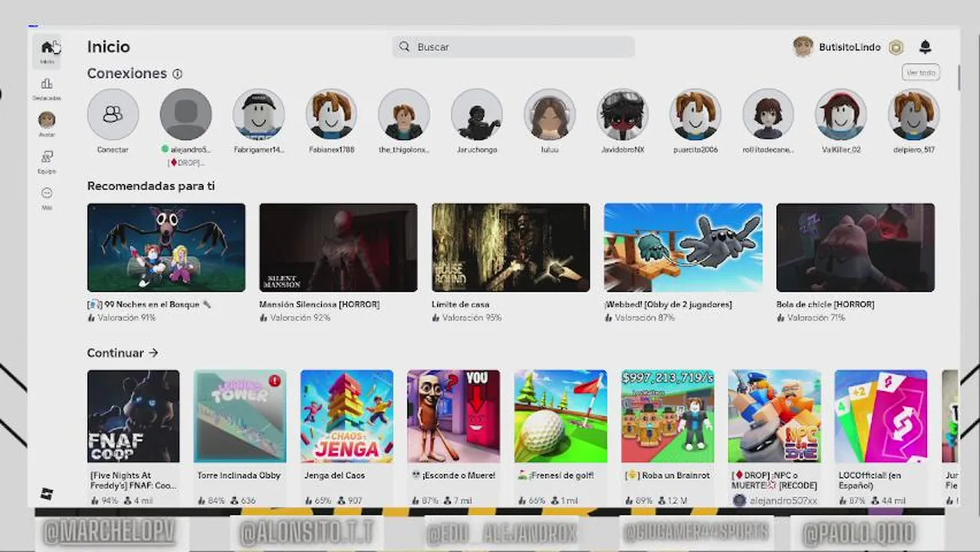Click the Recomendadas para ti heading
The image size is (980, 552).
(151, 186)
